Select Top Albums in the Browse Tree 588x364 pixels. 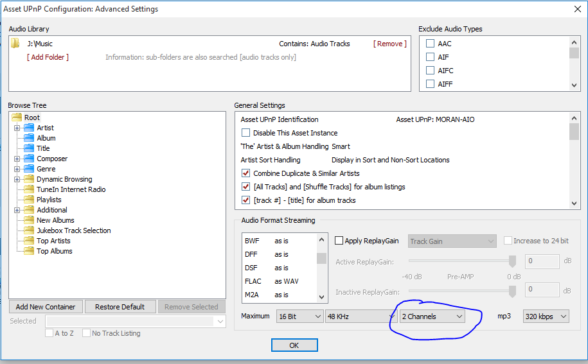coord(54,251)
